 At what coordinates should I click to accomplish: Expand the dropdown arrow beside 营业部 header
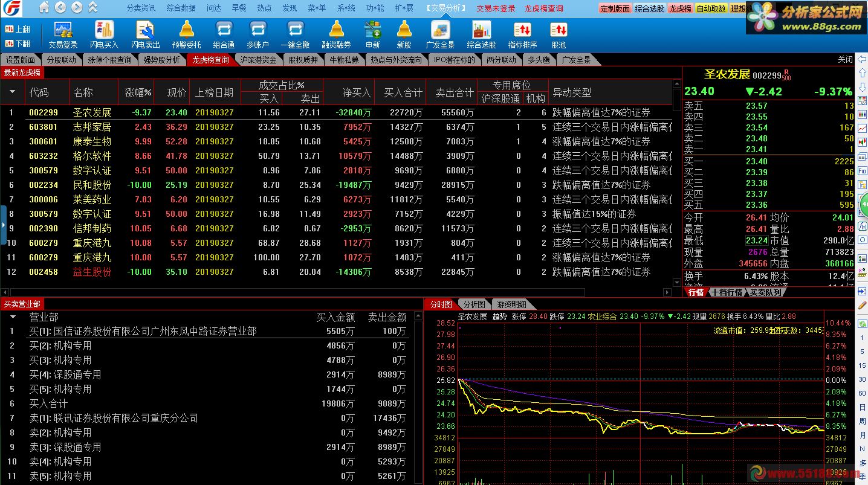point(13,316)
